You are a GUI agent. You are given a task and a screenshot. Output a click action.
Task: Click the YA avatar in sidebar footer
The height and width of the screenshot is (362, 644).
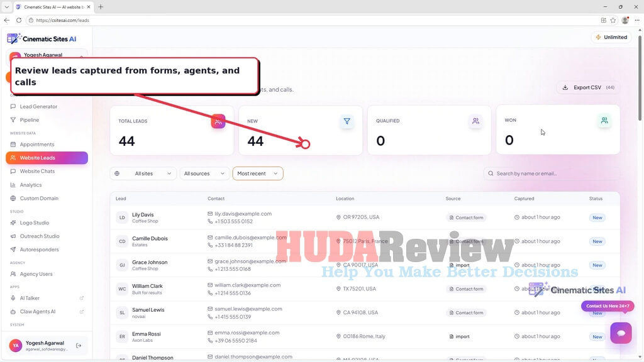coord(16,346)
